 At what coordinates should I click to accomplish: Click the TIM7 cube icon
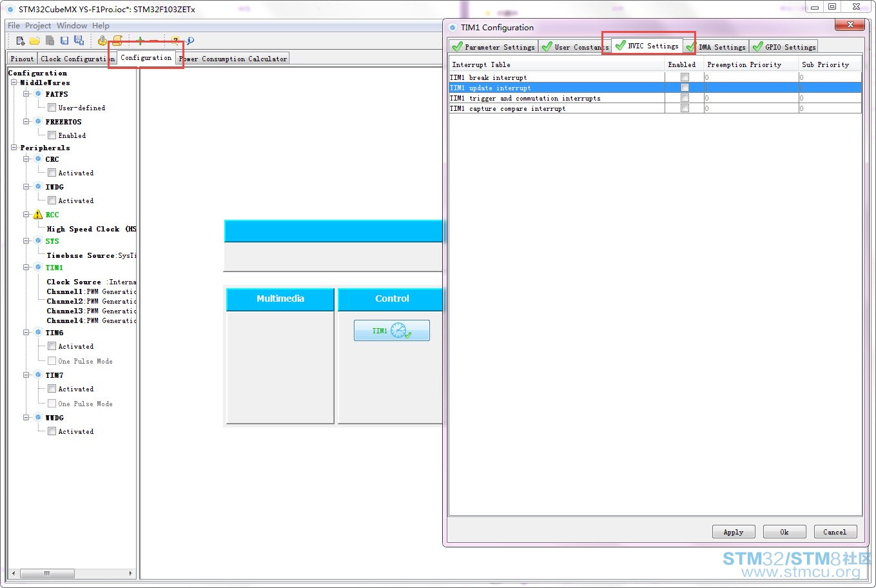pos(38,375)
